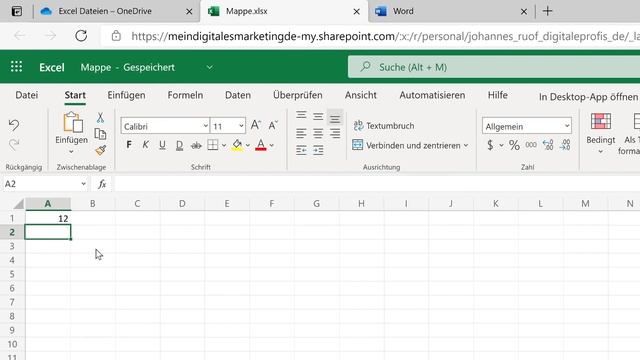Increase font size with larger A
The width and height of the screenshot is (640, 360).
[256, 125]
